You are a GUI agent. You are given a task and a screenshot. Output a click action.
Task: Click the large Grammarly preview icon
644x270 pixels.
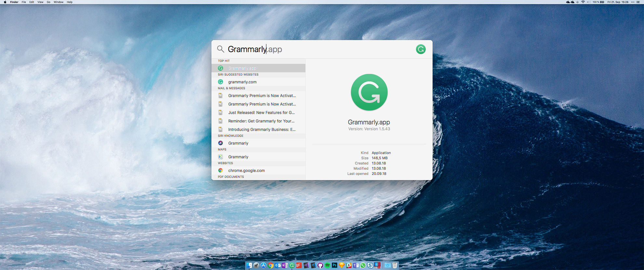[x=369, y=92]
